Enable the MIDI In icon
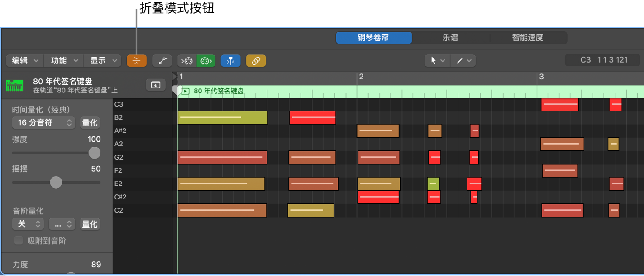 click(x=186, y=60)
